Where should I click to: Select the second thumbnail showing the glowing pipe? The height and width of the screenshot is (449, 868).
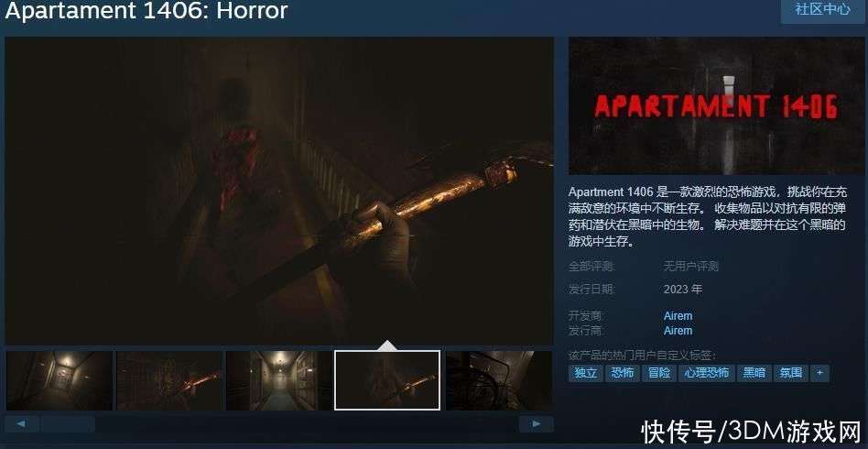pyautogui.click(x=169, y=380)
